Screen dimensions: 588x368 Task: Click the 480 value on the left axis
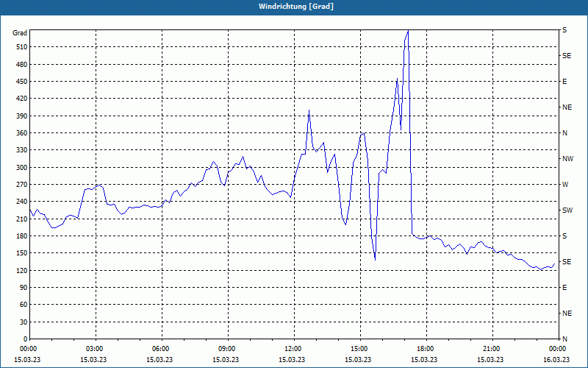click(22, 64)
